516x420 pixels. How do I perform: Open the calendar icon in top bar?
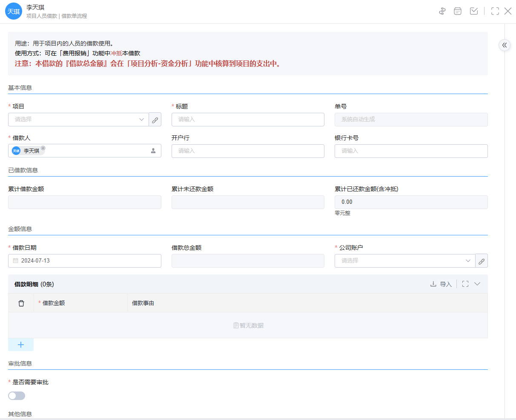pos(458,11)
